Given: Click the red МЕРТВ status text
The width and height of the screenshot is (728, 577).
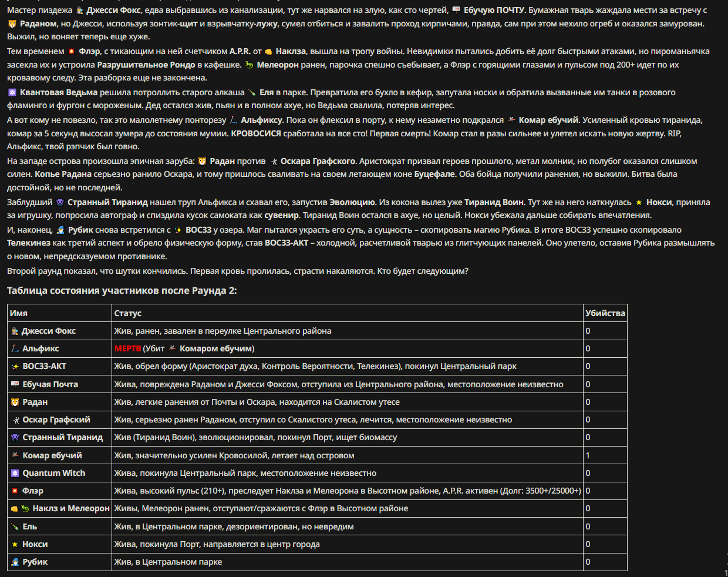Looking at the screenshot, I should [127, 349].
